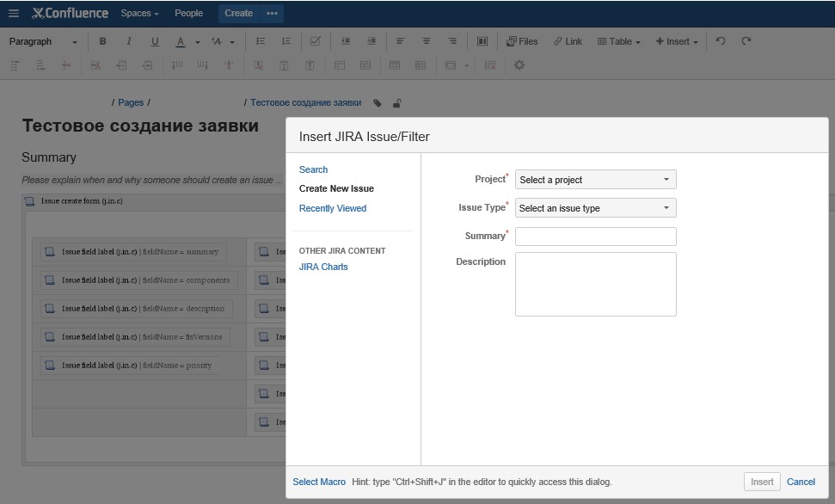Toggle bold formatting
835x504 pixels.
click(x=103, y=41)
